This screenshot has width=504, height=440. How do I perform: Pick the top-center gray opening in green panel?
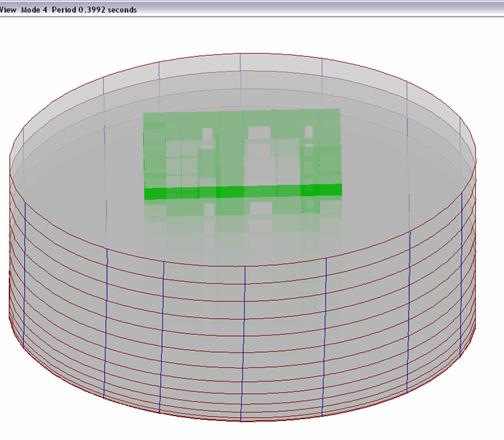[259, 132]
